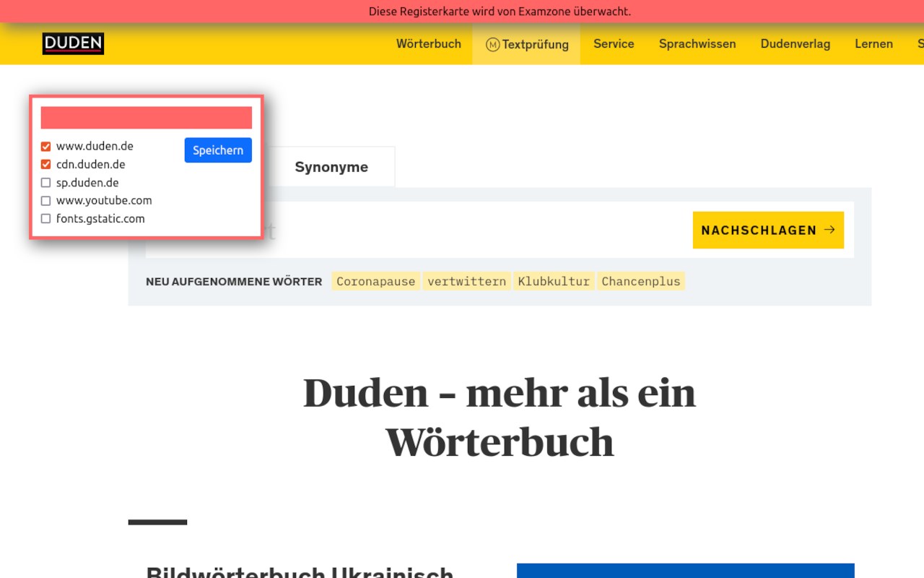
Task: Open the word Klubkultur
Action: 554,281
